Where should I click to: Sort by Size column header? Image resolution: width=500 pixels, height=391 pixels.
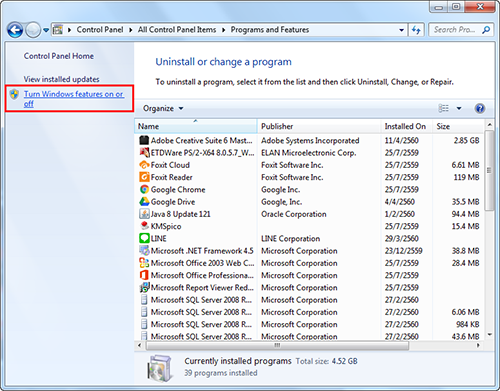(458, 126)
